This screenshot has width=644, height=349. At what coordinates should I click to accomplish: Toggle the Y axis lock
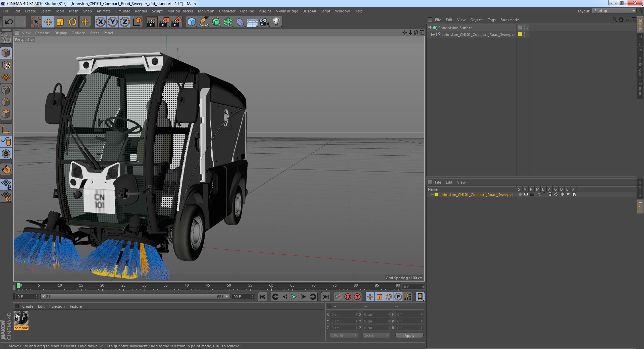point(113,22)
